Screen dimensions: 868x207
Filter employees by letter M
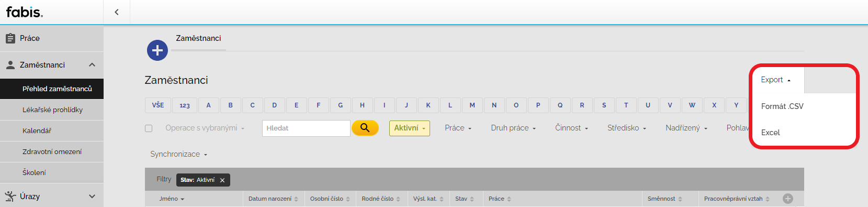(472, 105)
